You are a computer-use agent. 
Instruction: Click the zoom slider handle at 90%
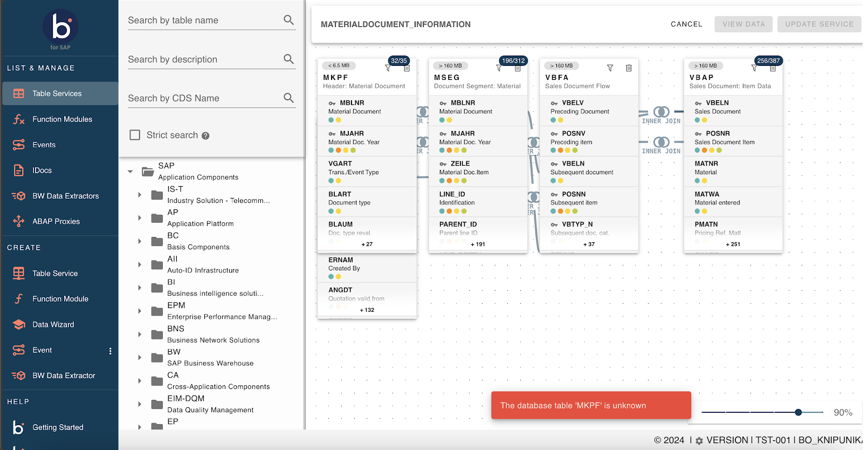tap(798, 412)
